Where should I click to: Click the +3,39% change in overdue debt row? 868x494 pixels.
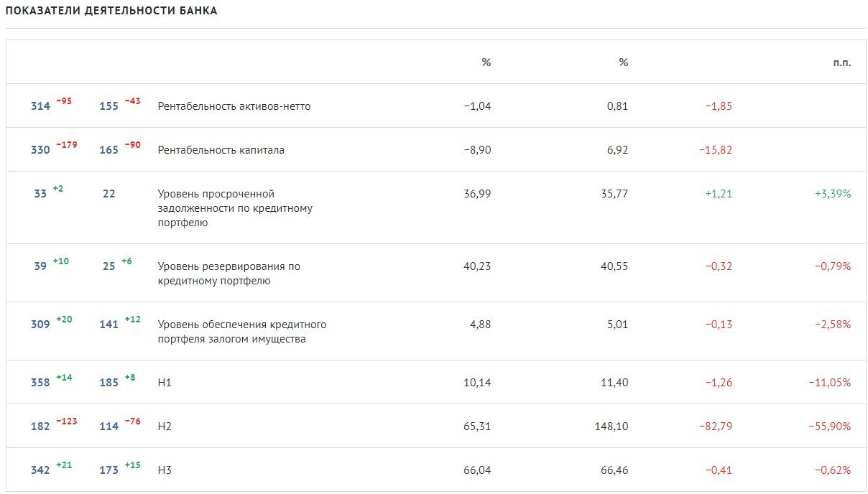833,194
